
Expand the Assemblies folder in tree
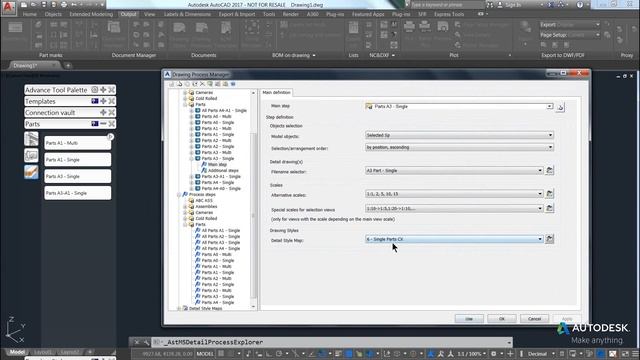(x=185, y=207)
